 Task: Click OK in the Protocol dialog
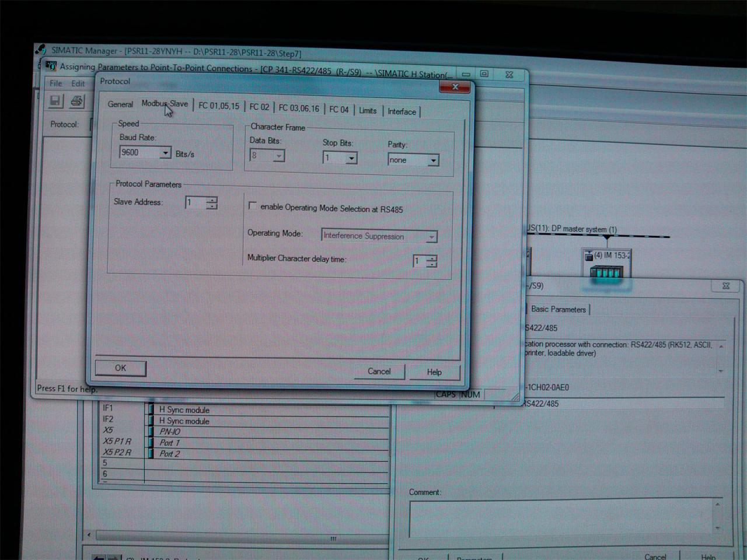120,367
